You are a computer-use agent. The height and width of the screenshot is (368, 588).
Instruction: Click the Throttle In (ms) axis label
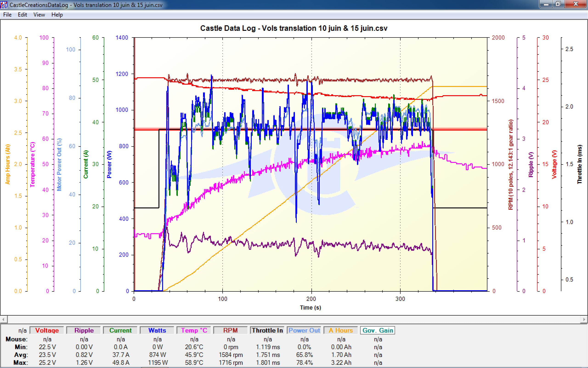[580, 164]
